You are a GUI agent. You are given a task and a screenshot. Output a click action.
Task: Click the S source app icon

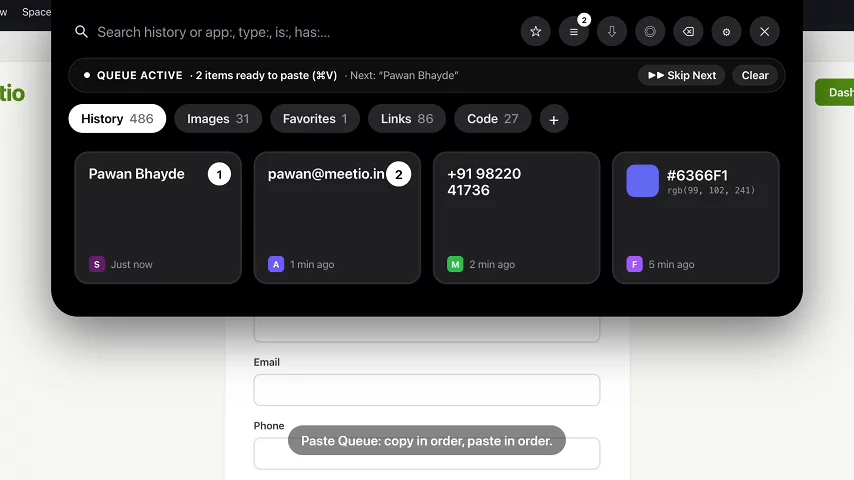pyautogui.click(x=97, y=264)
